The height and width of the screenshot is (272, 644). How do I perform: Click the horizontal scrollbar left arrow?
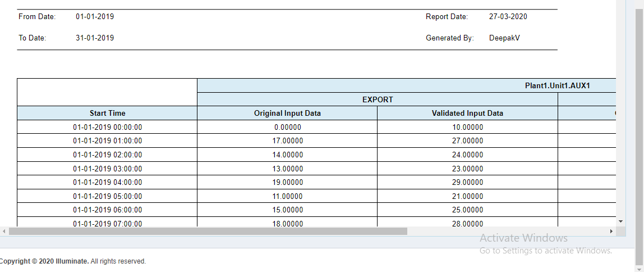4,231
